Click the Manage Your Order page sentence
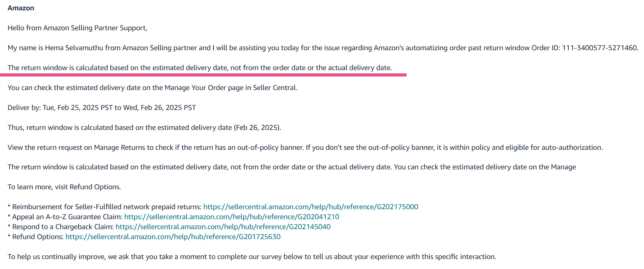The image size is (644, 269). click(153, 88)
